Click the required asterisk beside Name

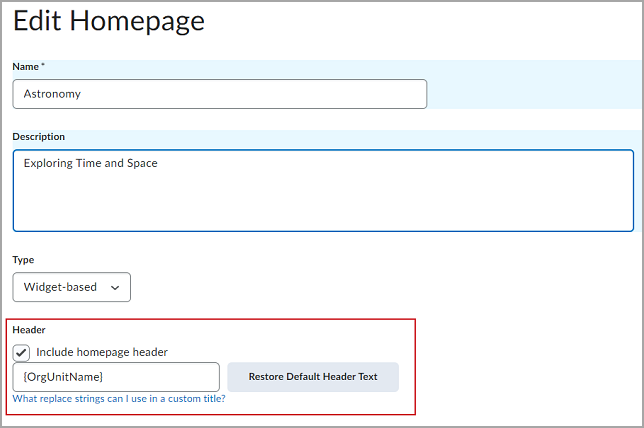(x=43, y=64)
